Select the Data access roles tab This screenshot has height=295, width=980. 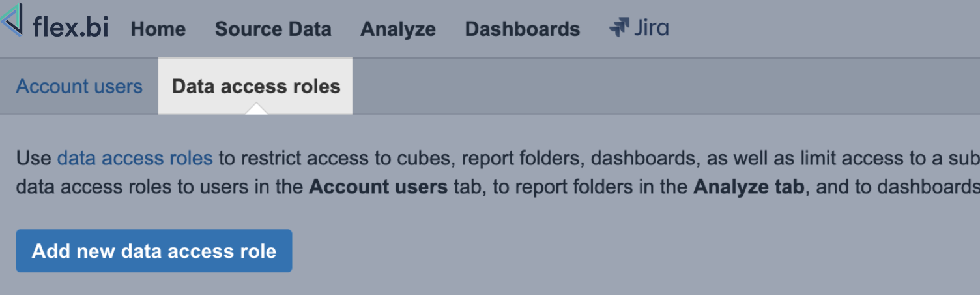[255, 86]
